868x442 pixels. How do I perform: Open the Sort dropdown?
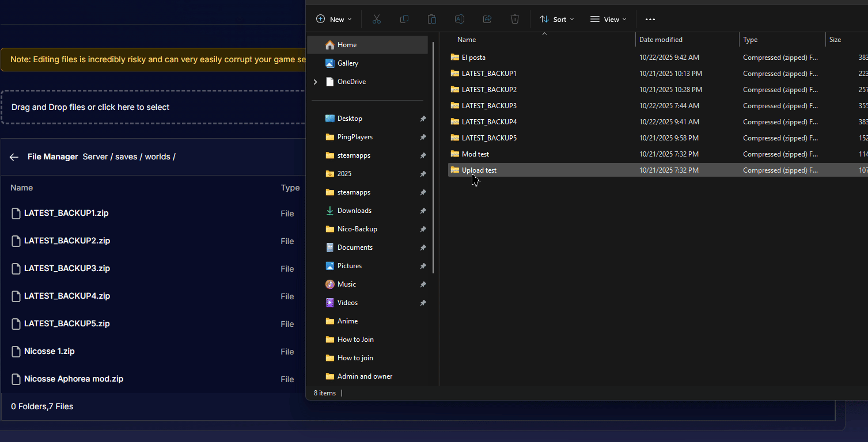pyautogui.click(x=557, y=19)
